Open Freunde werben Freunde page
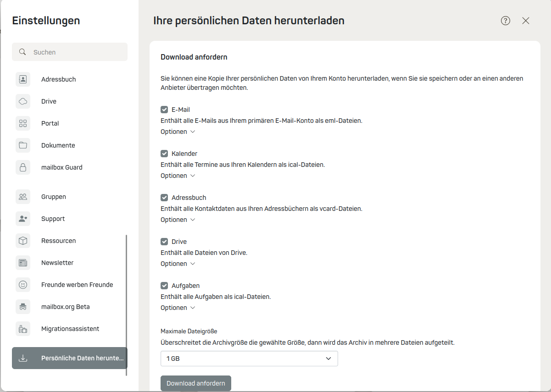 (69, 285)
